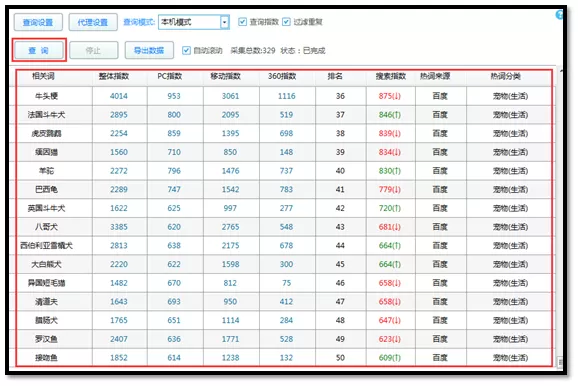Image resolution: width=578 pixels, height=386 pixels.
Task: Click PC index value 710
Action: 174,152
